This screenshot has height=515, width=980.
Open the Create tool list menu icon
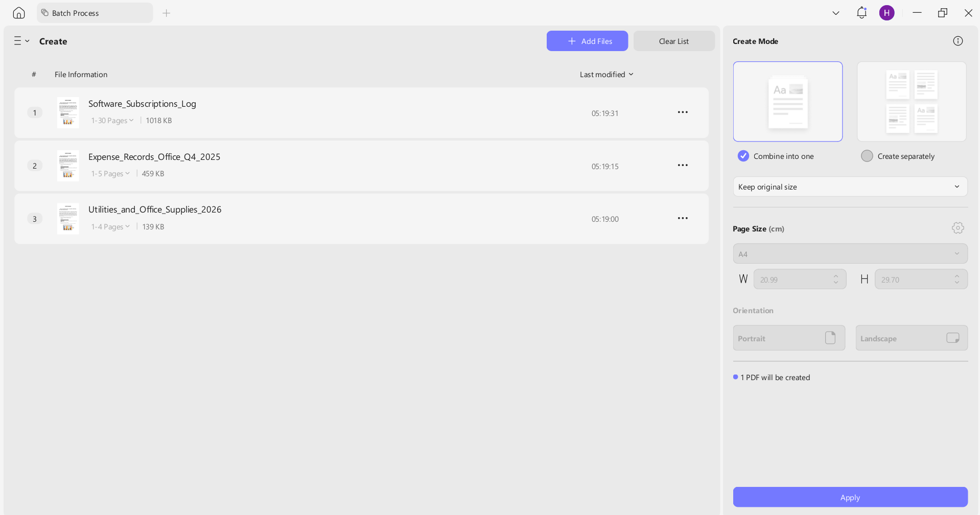pos(21,41)
